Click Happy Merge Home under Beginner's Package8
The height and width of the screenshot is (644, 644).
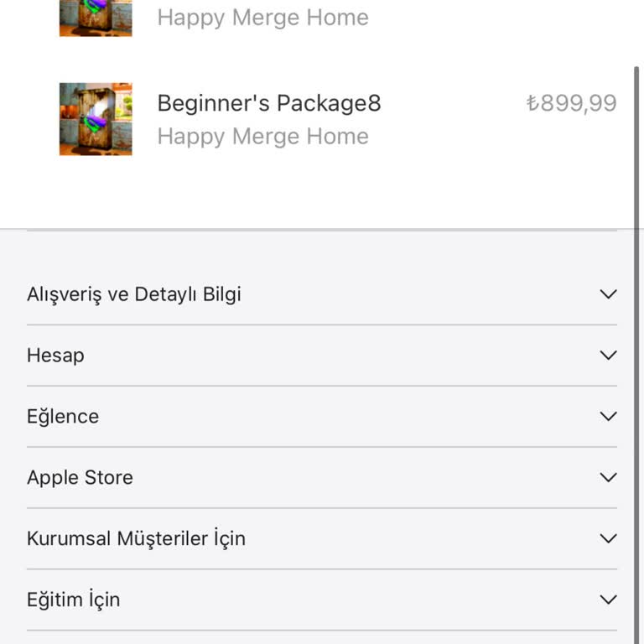(262, 136)
